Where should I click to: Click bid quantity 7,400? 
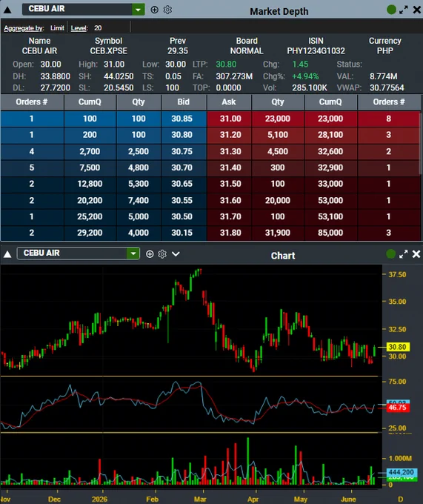(x=139, y=201)
